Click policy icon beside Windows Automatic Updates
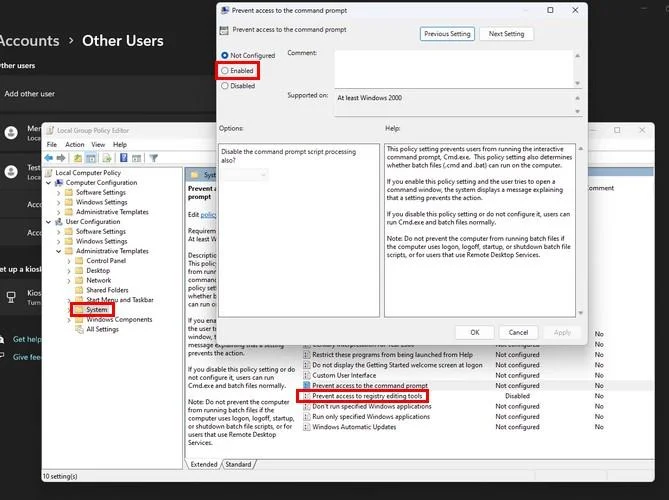 [x=306, y=427]
